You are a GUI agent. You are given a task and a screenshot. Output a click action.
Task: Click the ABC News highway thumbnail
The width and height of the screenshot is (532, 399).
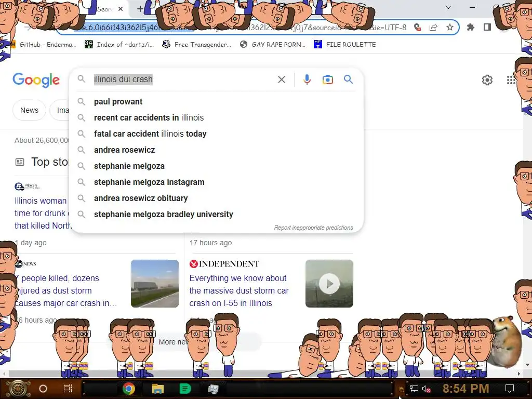pyautogui.click(x=155, y=284)
